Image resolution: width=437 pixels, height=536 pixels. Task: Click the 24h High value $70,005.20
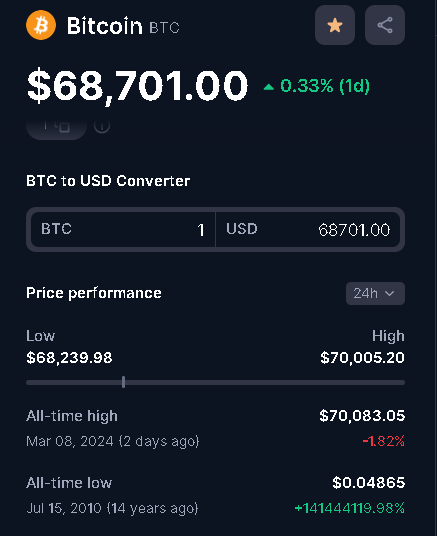click(362, 358)
